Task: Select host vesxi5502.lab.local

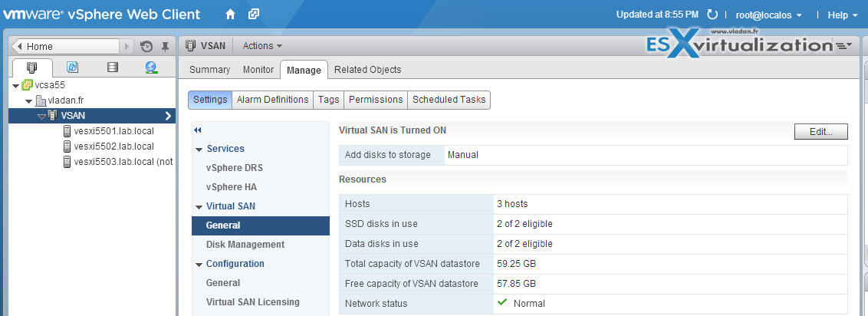Action: pos(113,146)
